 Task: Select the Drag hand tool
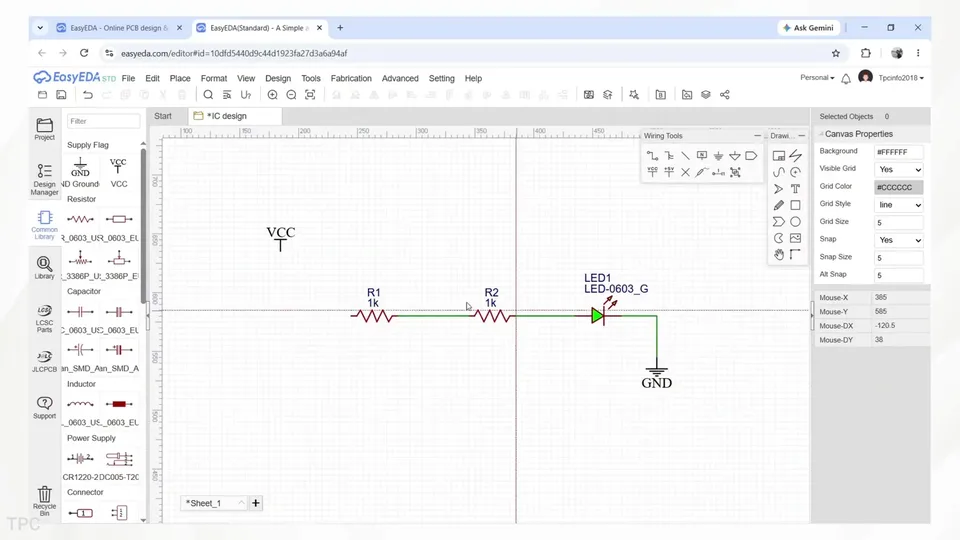778,255
